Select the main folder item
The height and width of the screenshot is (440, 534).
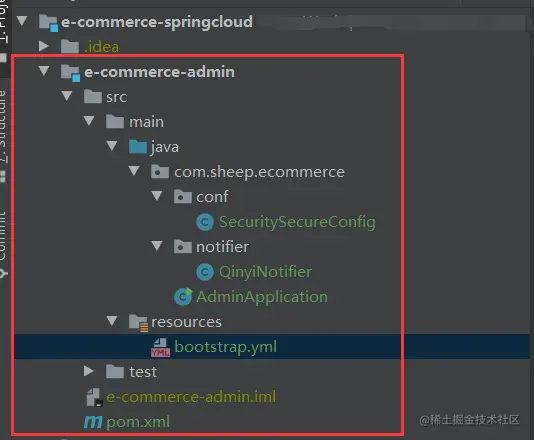[x=146, y=122]
